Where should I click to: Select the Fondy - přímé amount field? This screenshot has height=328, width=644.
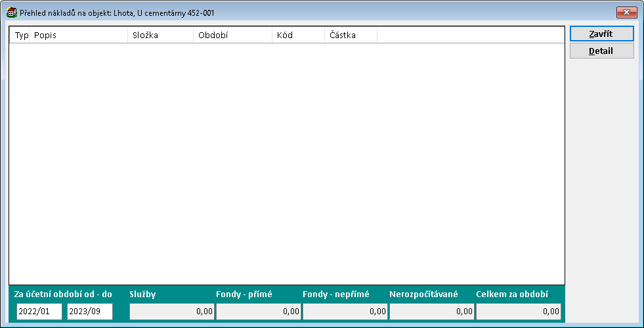coord(259,312)
